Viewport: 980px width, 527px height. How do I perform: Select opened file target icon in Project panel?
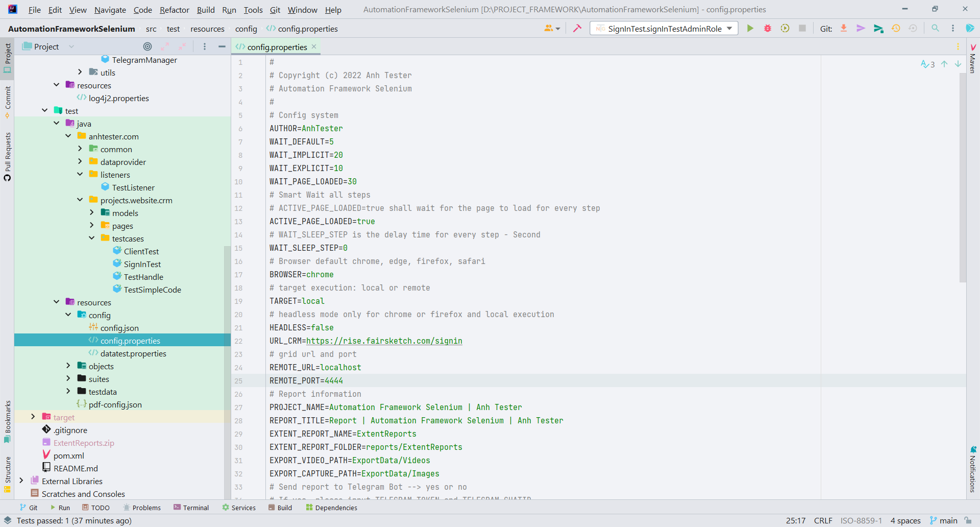click(148, 46)
